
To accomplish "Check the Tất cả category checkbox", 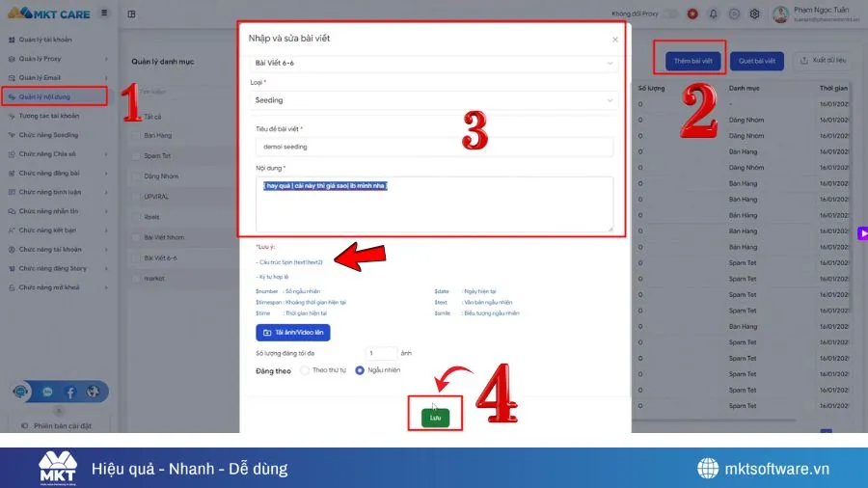I will (x=136, y=117).
